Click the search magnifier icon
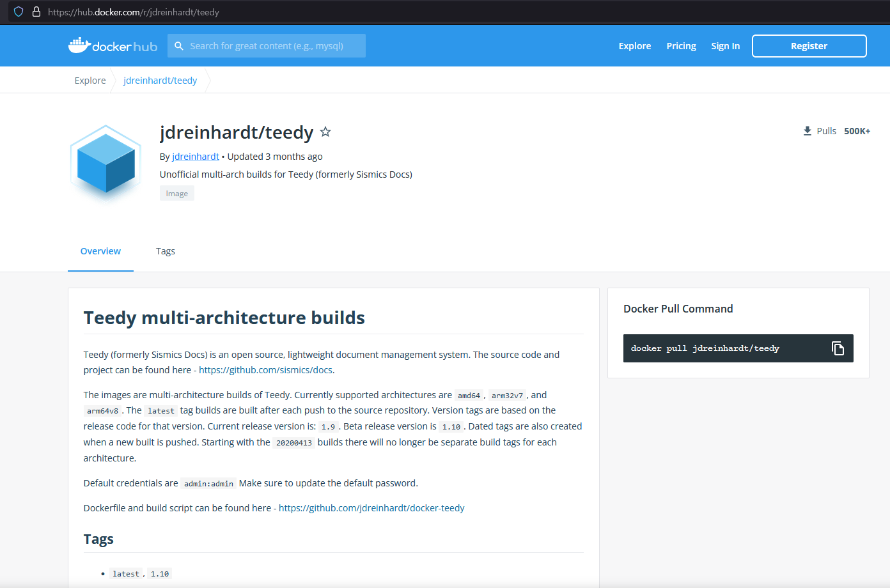 pos(179,46)
